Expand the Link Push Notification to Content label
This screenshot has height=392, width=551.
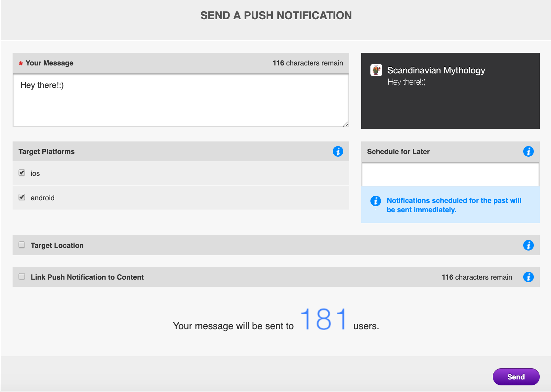87,277
